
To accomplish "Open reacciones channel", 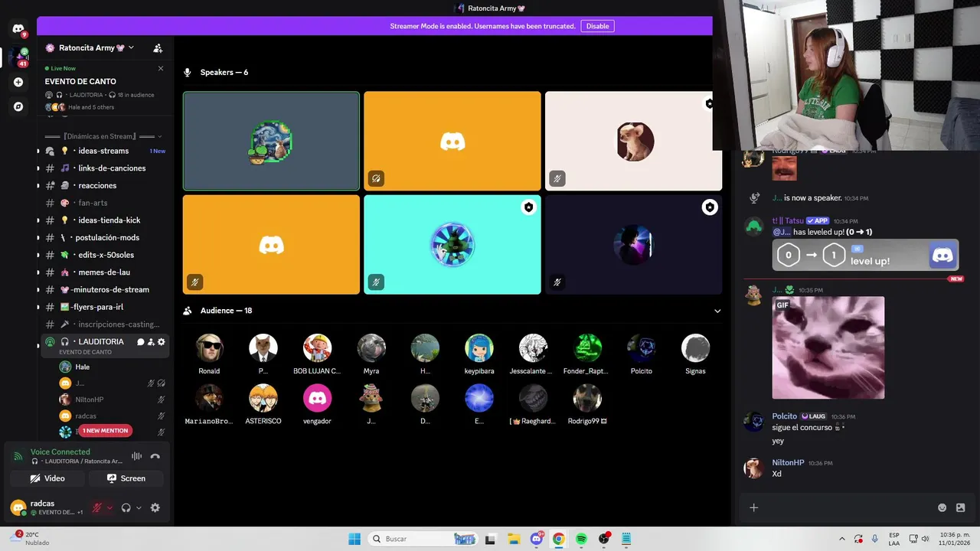I will click(x=103, y=185).
